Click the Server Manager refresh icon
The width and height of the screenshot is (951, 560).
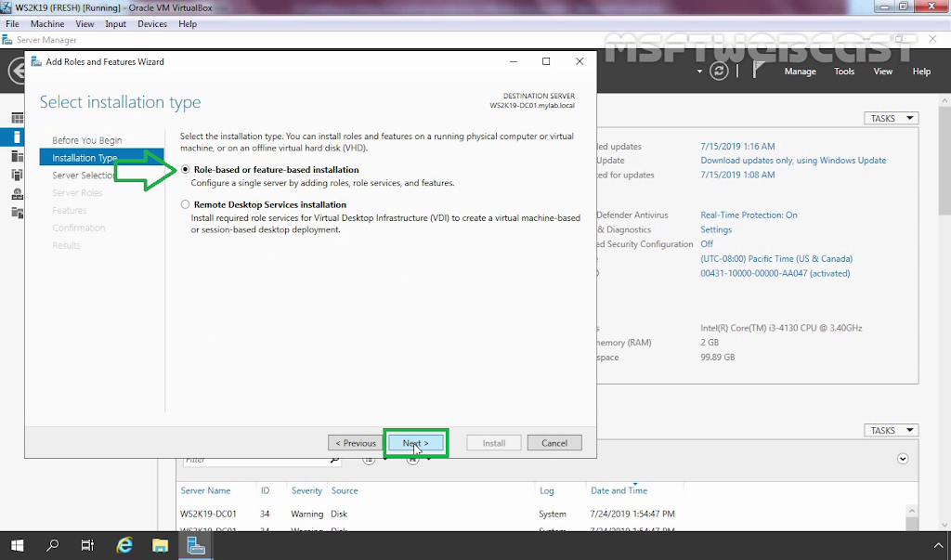[719, 71]
